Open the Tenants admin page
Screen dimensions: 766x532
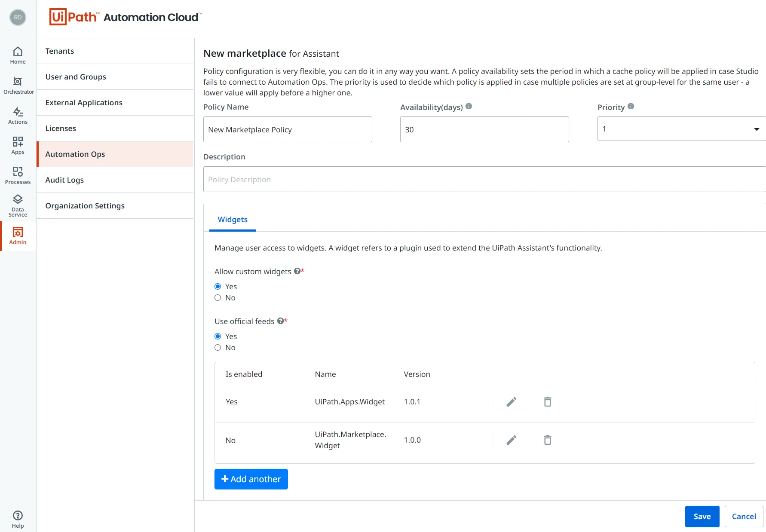click(x=115, y=51)
